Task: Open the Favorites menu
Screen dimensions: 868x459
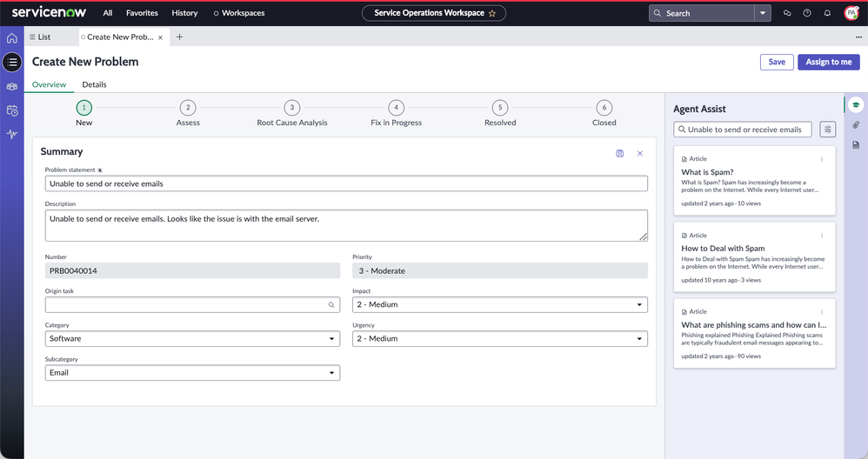Action: click(142, 13)
